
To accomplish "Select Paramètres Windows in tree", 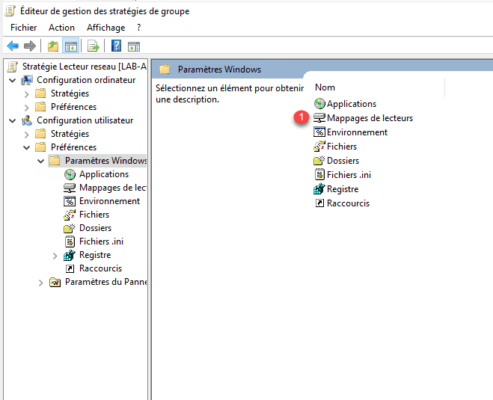I will click(106, 161).
